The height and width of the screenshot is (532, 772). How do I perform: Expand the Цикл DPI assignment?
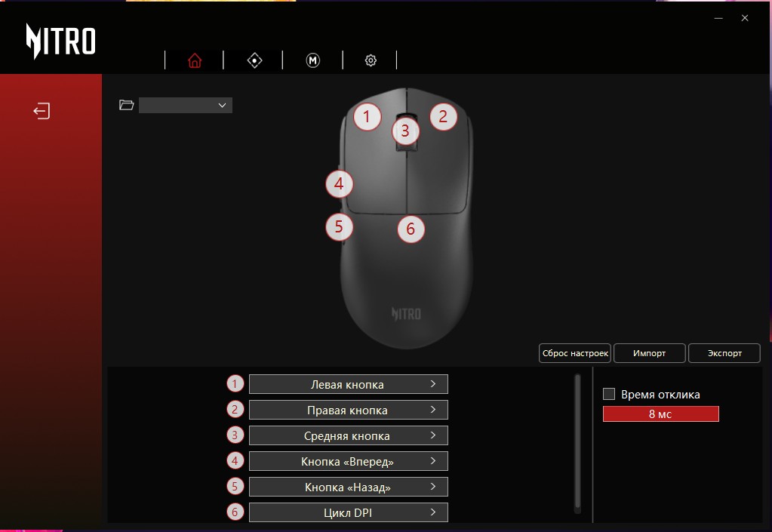click(x=348, y=512)
